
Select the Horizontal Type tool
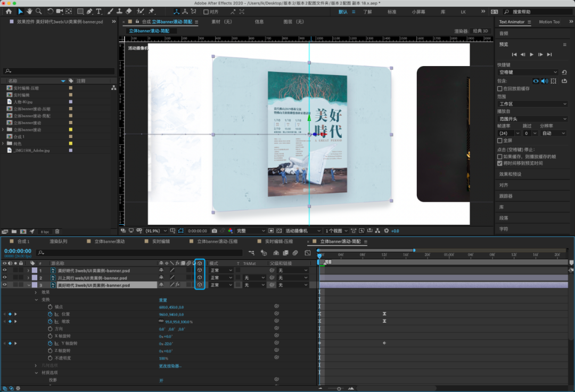click(x=98, y=11)
